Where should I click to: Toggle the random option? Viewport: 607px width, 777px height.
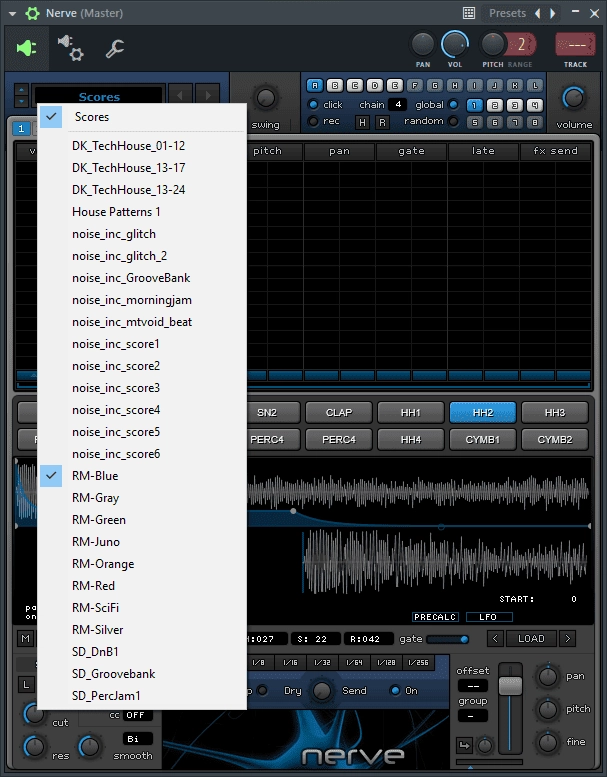452,121
